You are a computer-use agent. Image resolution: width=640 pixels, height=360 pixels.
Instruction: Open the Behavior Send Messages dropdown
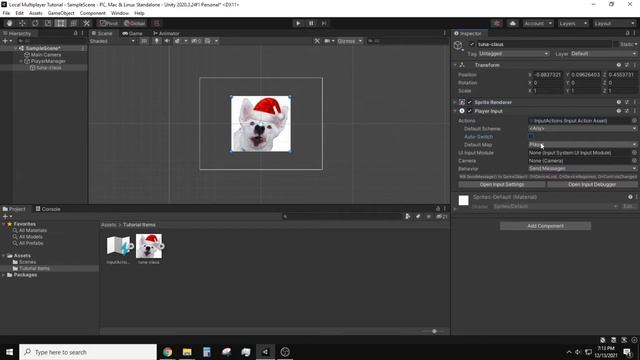pyautogui.click(x=582, y=168)
